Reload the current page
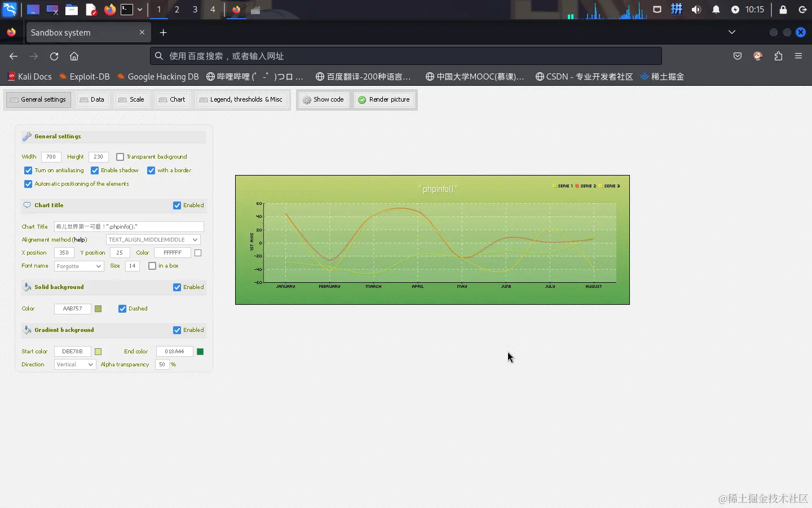 click(54, 56)
